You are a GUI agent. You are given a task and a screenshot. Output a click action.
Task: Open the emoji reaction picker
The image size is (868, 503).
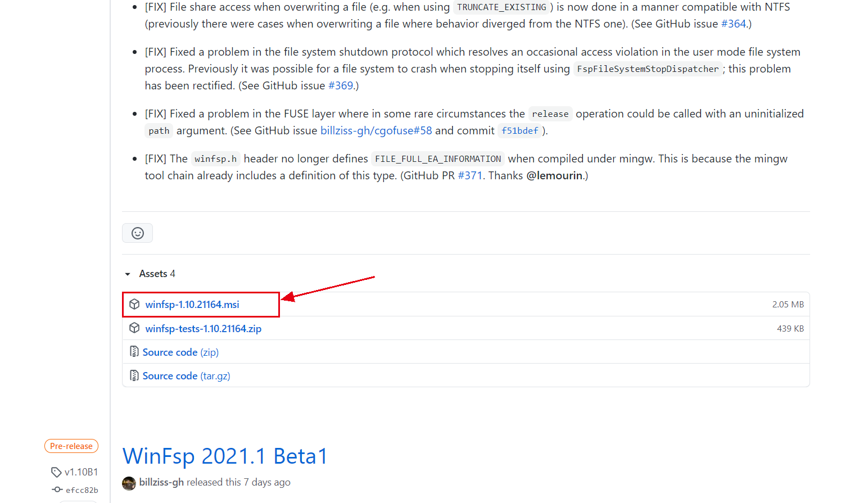coord(137,233)
